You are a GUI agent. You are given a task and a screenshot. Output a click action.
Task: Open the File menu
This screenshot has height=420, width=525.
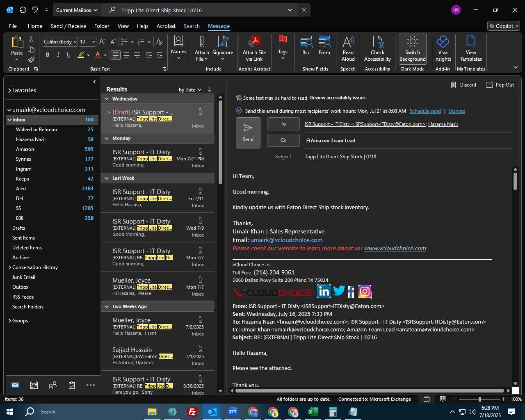tap(13, 26)
